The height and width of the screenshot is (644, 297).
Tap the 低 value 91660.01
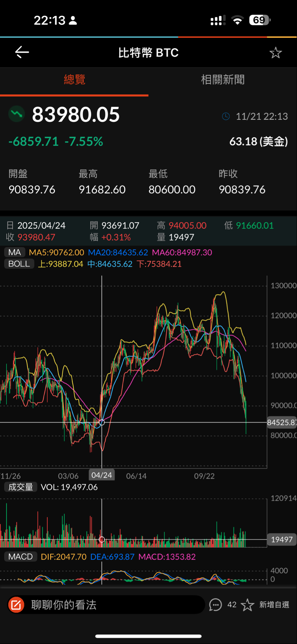coord(255,225)
